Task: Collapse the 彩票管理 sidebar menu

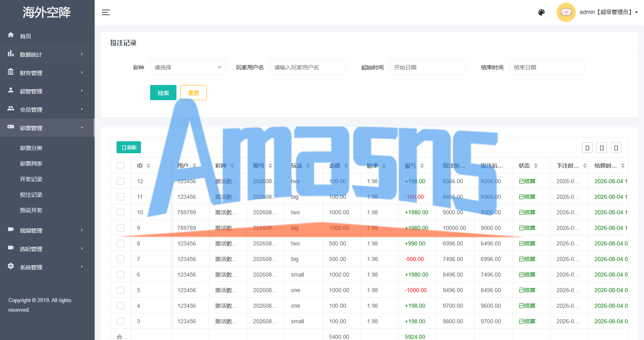Action: [x=47, y=128]
